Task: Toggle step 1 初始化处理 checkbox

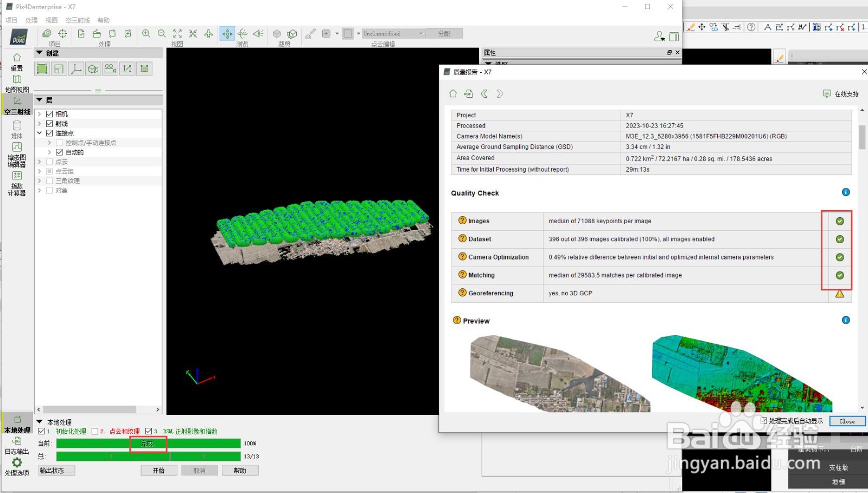Action: coord(41,431)
